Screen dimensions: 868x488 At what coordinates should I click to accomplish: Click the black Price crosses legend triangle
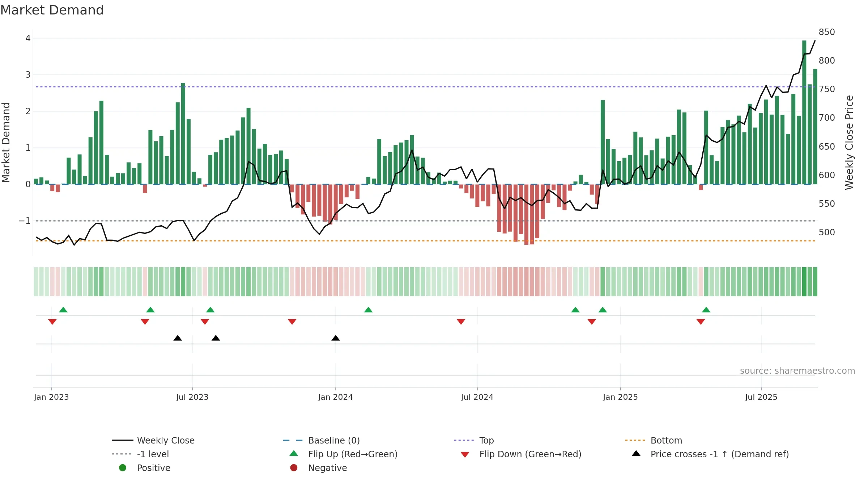(x=636, y=453)
